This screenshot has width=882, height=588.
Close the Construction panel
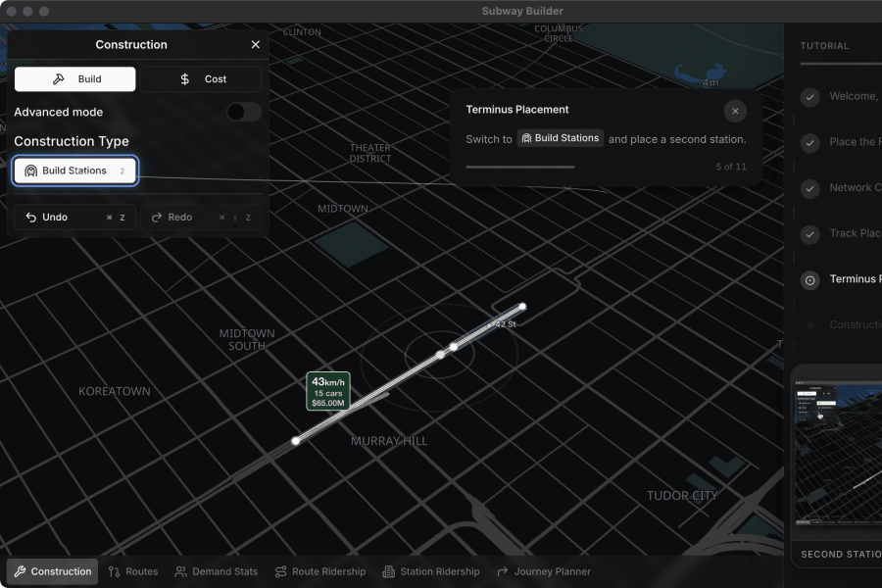click(x=256, y=44)
